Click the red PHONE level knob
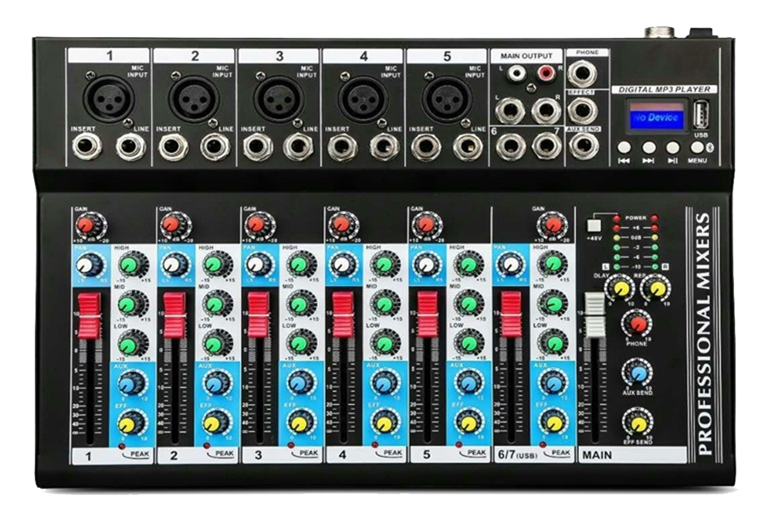Screen dimensions: 775x532 point(638,323)
